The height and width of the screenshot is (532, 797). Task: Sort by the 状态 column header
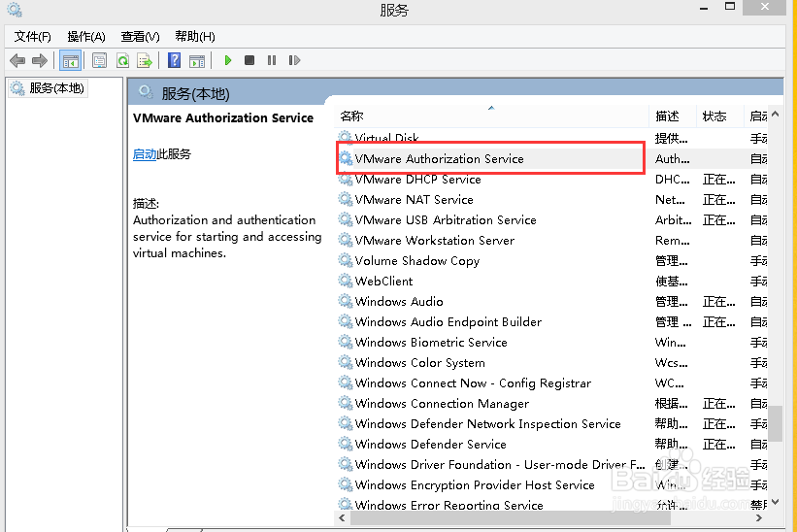(719, 116)
